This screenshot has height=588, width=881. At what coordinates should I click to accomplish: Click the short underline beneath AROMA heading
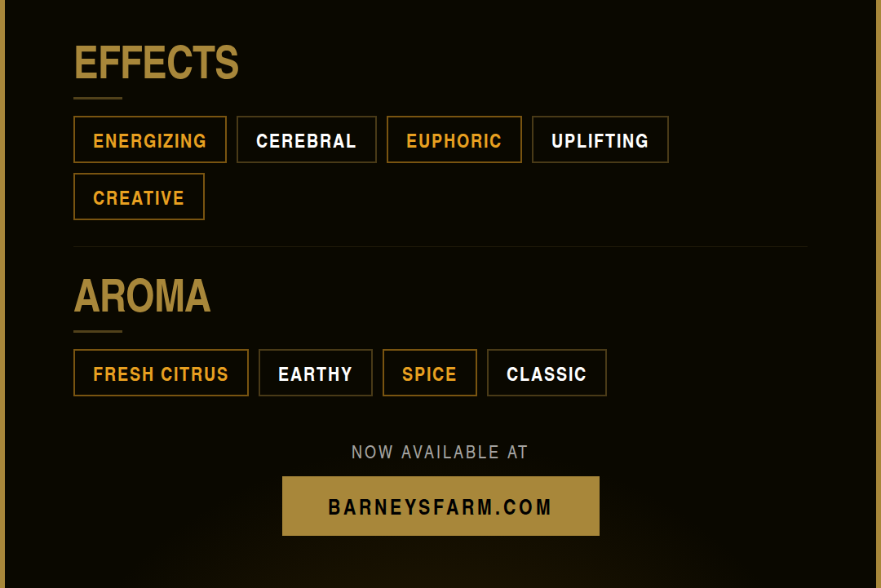point(98,331)
